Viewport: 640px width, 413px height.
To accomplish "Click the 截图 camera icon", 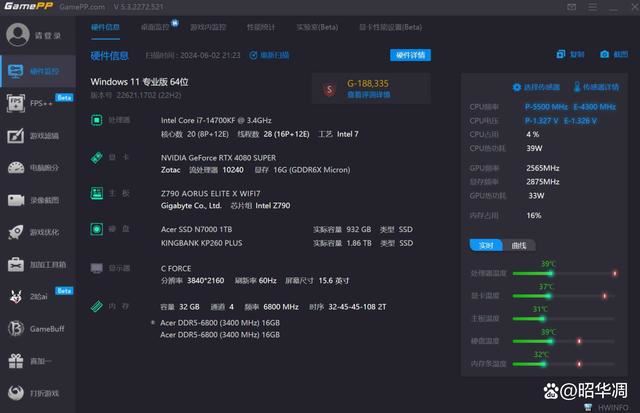I will pos(612,54).
